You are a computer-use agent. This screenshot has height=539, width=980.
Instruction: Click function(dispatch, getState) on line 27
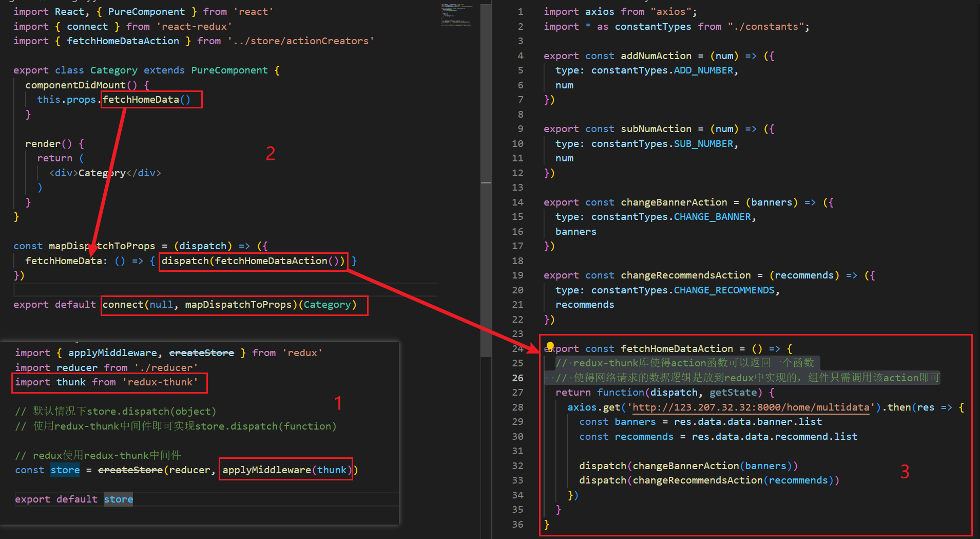pyautogui.click(x=680, y=393)
